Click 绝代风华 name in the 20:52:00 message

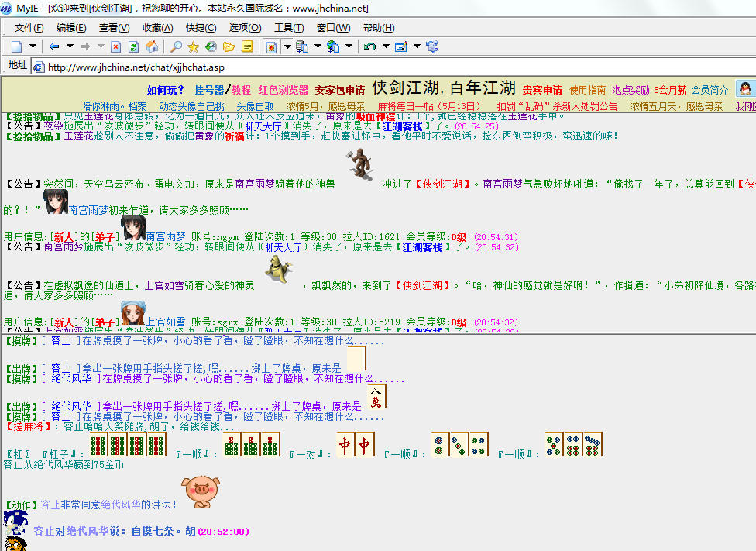[x=87, y=531]
